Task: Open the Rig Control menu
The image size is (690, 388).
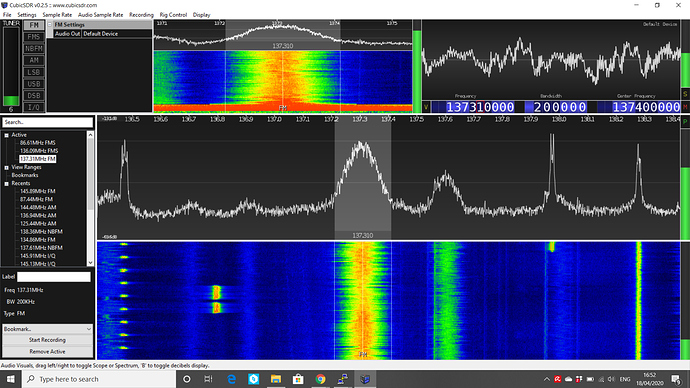Action: click(x=173, y=15)
